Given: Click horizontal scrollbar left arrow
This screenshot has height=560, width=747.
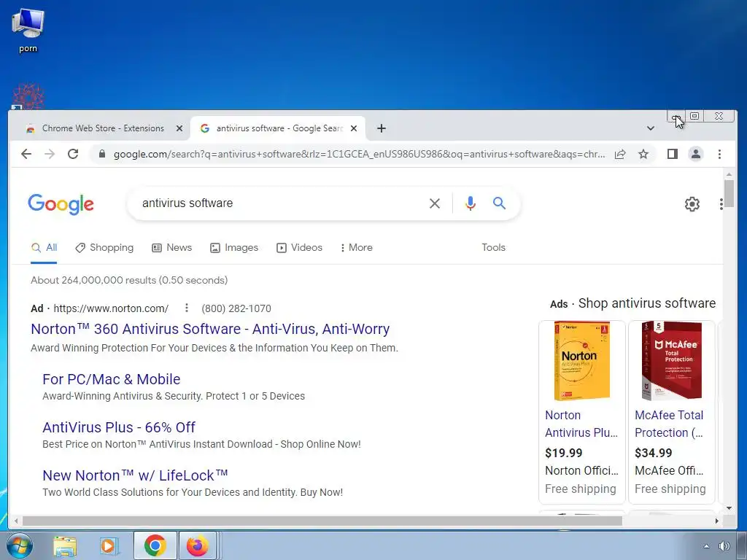Looking at the screenshot, I should click(16, 521).
